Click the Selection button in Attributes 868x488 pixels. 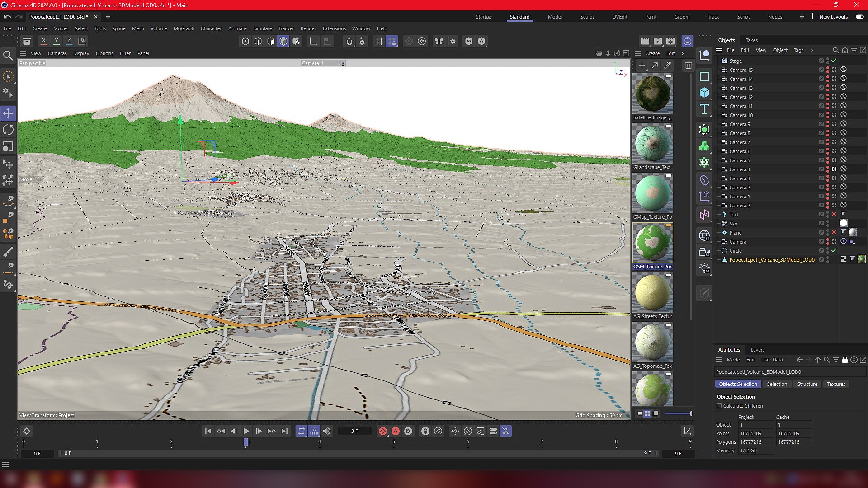tap(777, 384)
